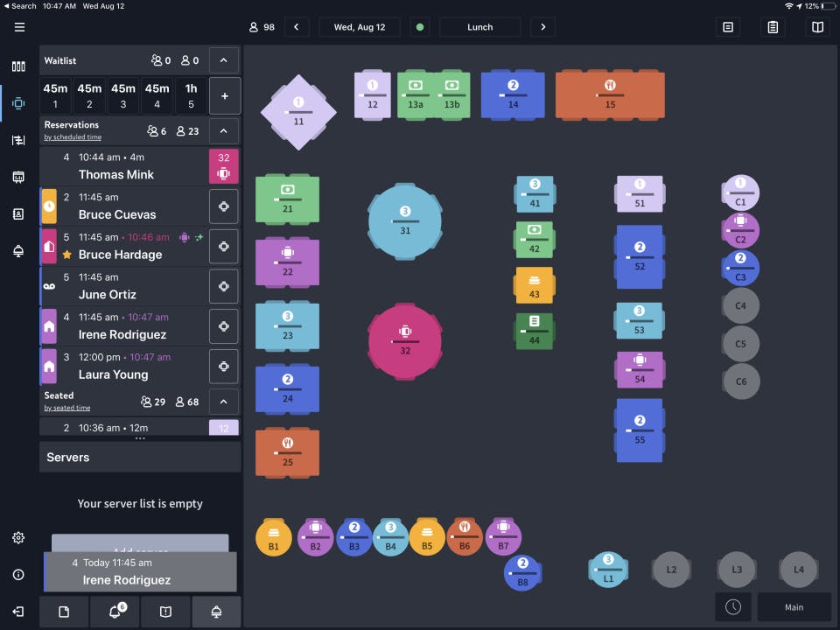Click the notifications bell with badge
Image resolution: width=840 pixels, height=630 pixels.
[x=115, y=612]
